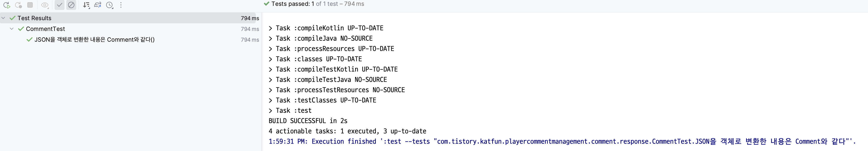This screenshot has height=151, width=868.
Task: Toggle Show Ignored tests button
Action: [71, 5]
